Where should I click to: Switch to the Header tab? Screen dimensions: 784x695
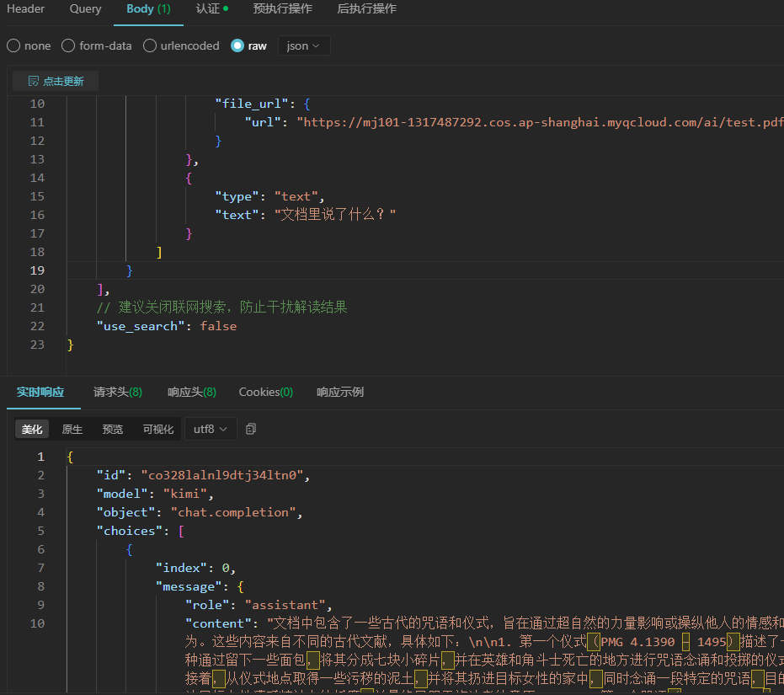pyautogui.click(x=25, y=9)
